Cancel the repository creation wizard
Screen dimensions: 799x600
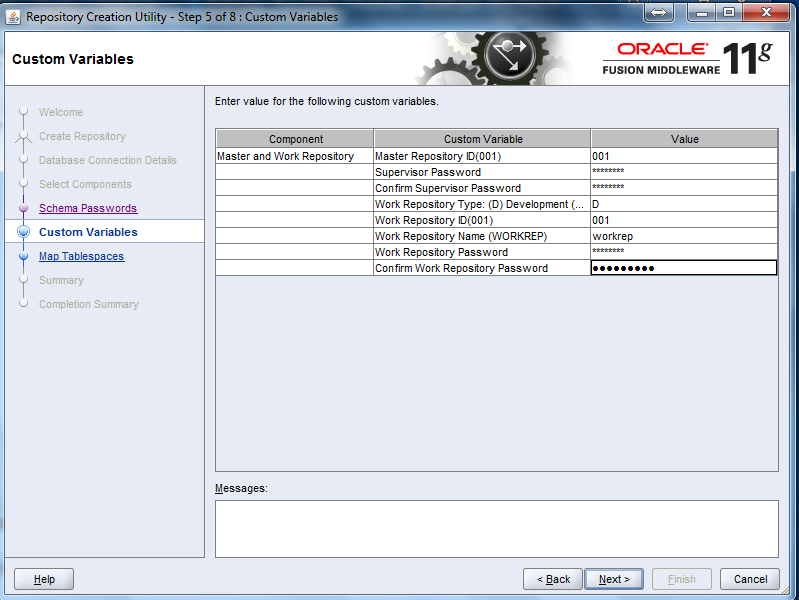pos(750,579)
